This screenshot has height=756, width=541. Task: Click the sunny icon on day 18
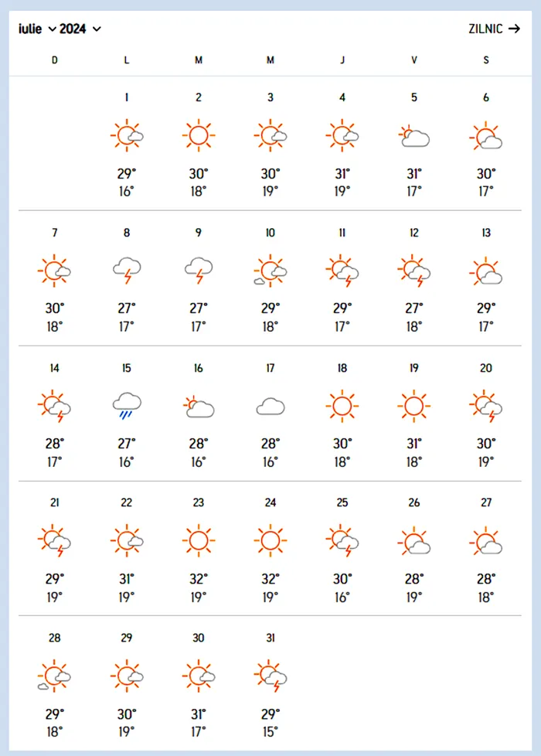[x=342, y=406]
